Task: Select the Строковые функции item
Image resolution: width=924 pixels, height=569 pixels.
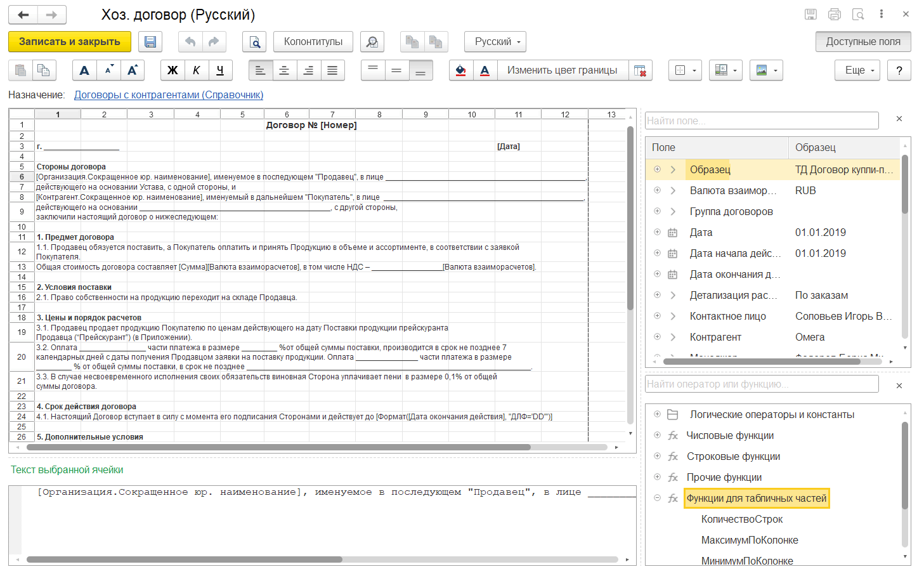Action: tap(733, 457)
